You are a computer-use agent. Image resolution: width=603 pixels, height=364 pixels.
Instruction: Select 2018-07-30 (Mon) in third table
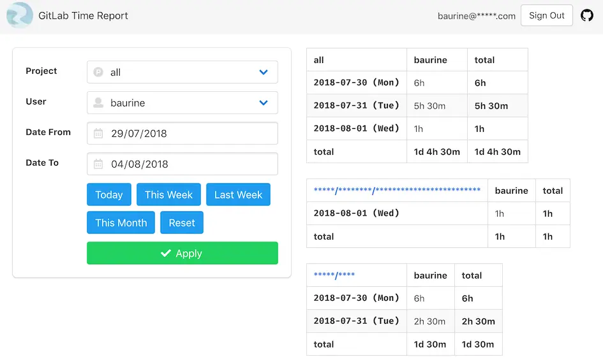click(357, 298)
